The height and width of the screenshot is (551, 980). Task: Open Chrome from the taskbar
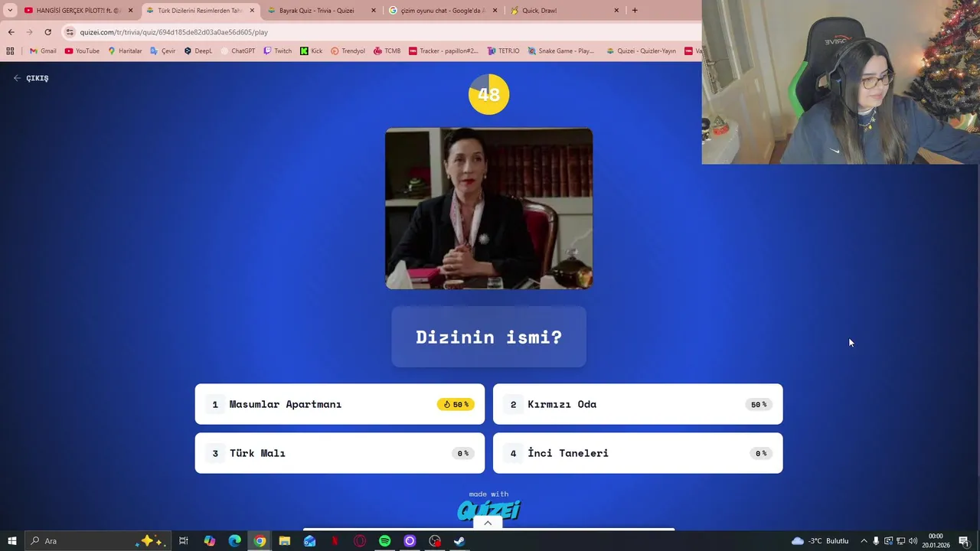[260, 541]
